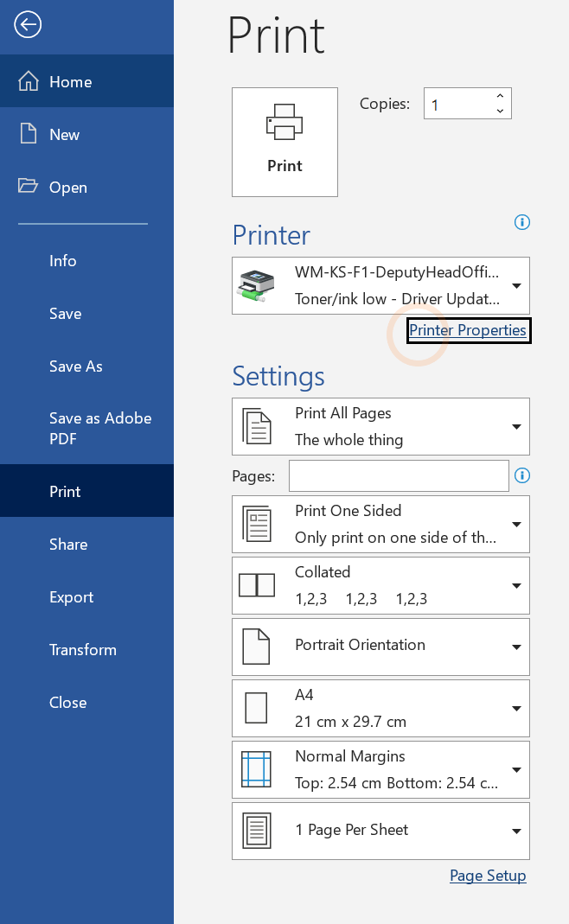Click the 1 Page Per Sheet icon

(x=257, y=830)
